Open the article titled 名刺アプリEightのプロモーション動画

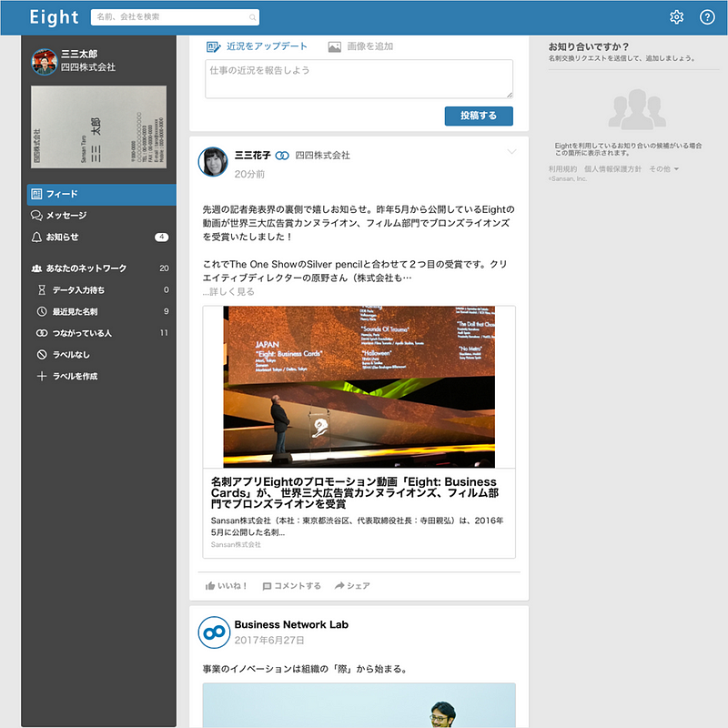click(x=355, y=492)
